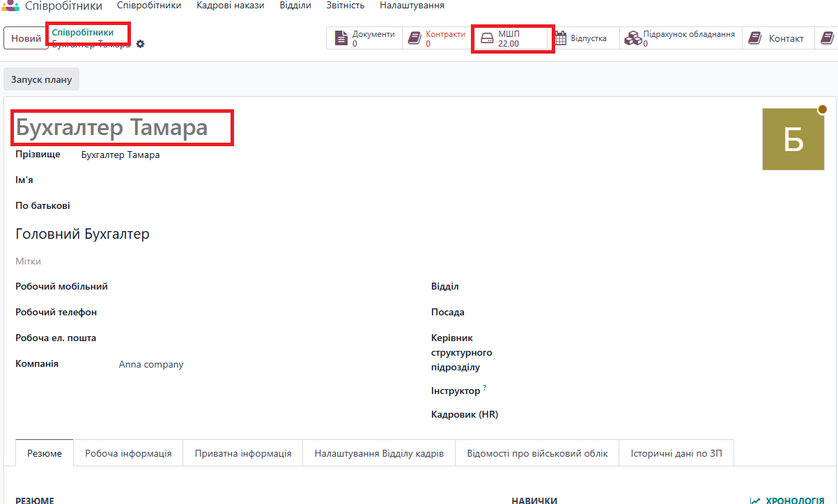Open the Відпустка calendar icon
Screen dimensions: 838x504
[561, 38]
